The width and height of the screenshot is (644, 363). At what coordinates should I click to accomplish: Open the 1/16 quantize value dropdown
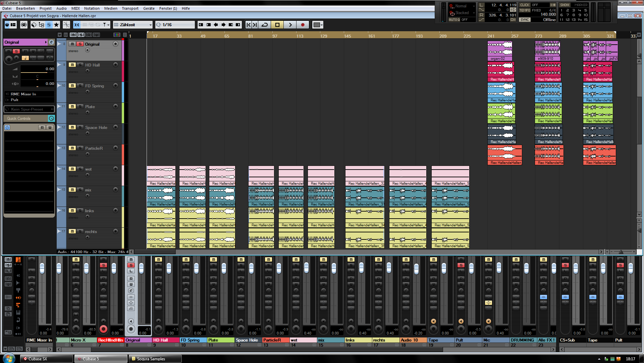click(175, 25)
